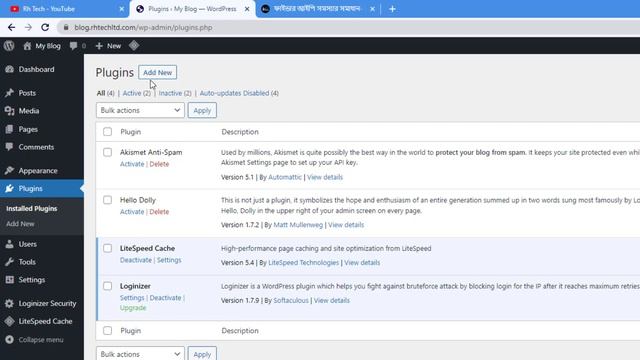
Task: Check the top select-all Plugin checkbox
Action: tap(107, 132)
